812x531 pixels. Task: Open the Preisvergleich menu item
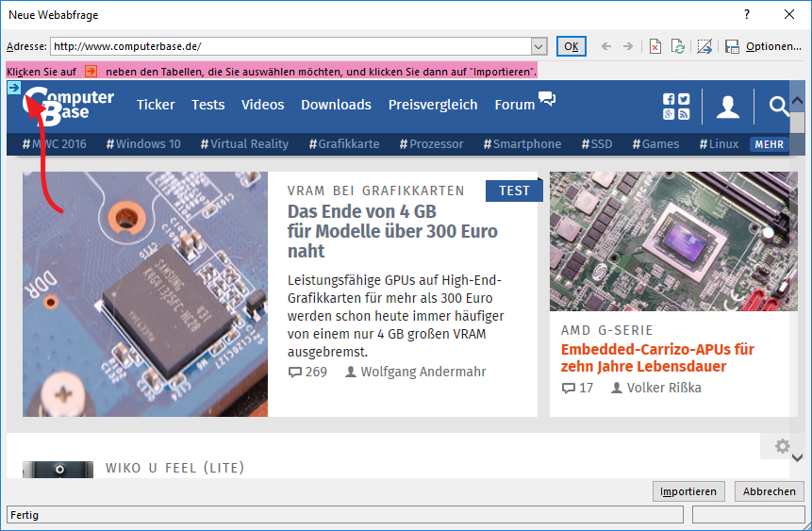click(x=433, y=105)
